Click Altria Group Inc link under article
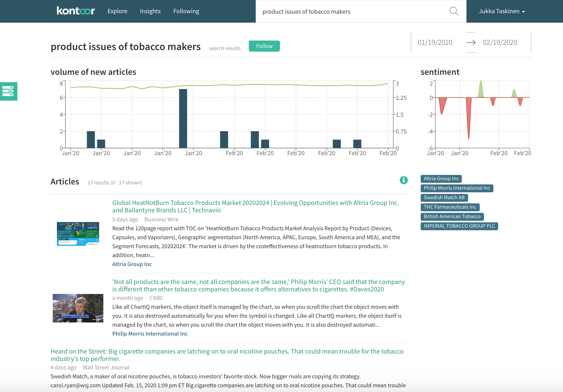563x392 pixels. (132, 264)
